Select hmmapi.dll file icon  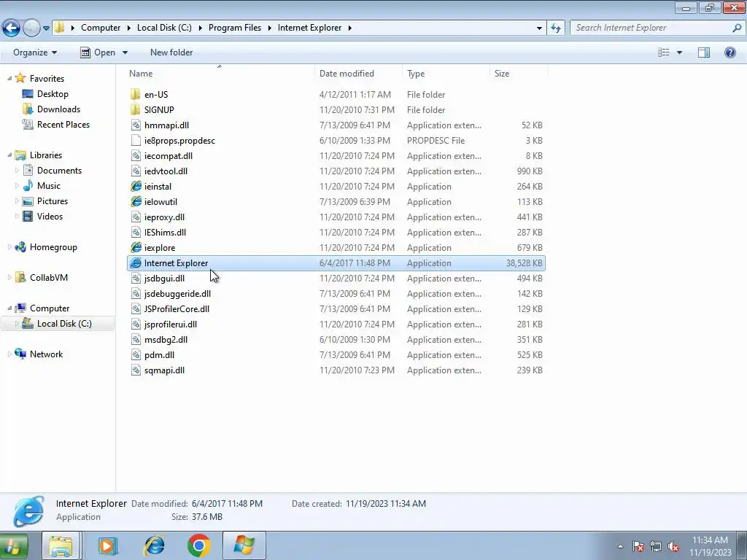136,125
